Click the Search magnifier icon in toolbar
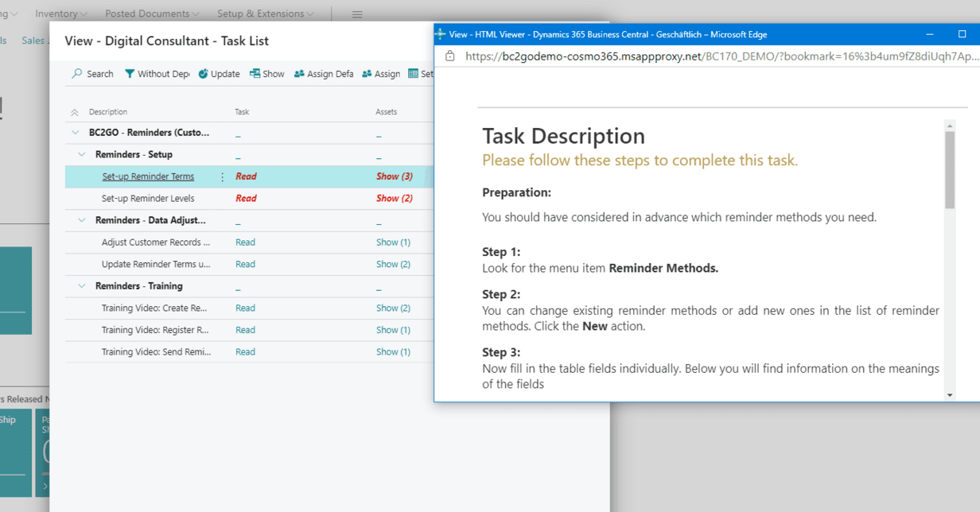The width and height of the screenshot is (980, 512). click(77, 74)
